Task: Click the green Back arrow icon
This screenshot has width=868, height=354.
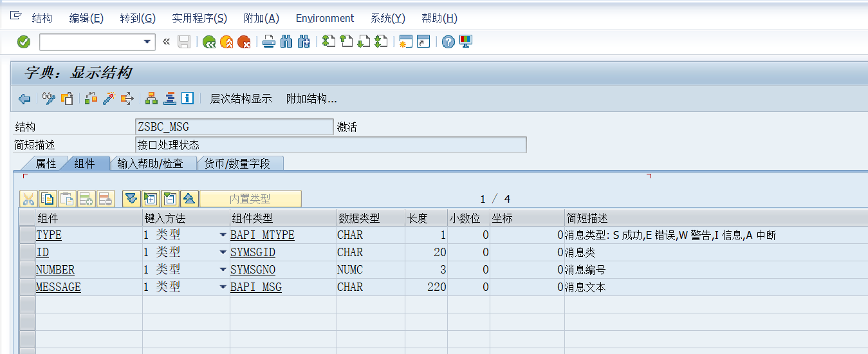Action: pyautogui.click(x=209, y=42)
